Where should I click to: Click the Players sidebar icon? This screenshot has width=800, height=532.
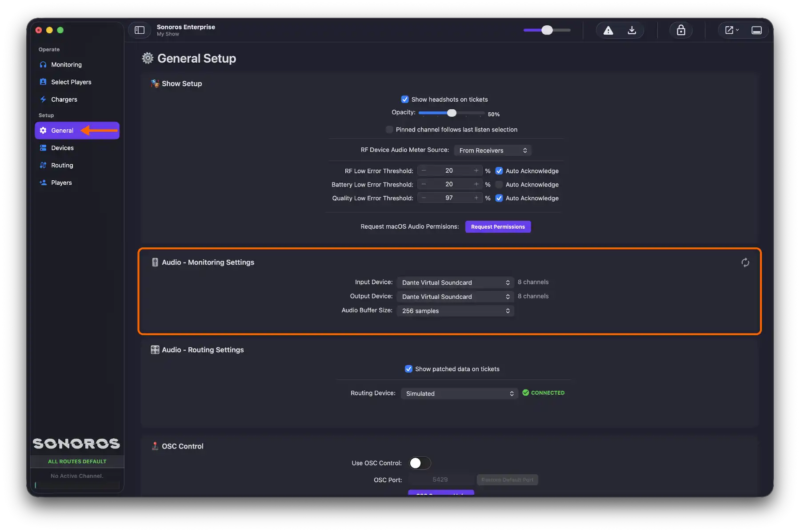[43, 183]
